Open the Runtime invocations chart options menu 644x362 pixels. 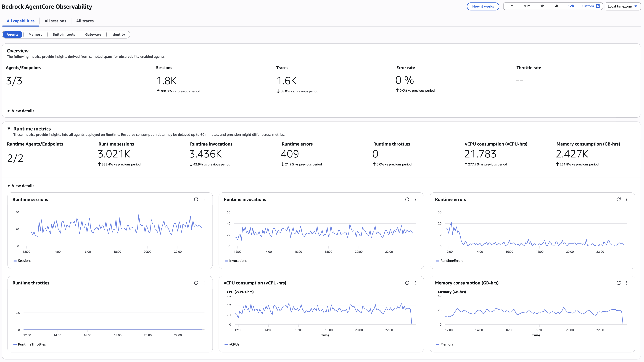[x=415, y=199]
